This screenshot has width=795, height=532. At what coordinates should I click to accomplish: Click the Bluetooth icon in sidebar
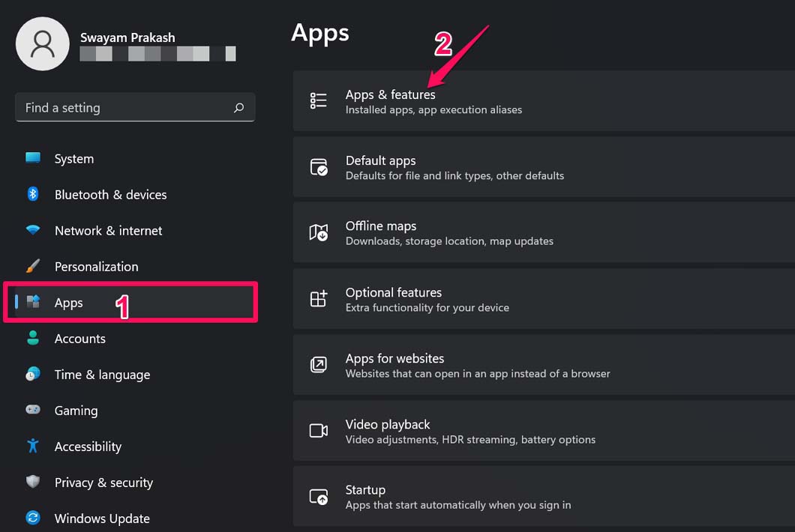[x=33, y=194]
